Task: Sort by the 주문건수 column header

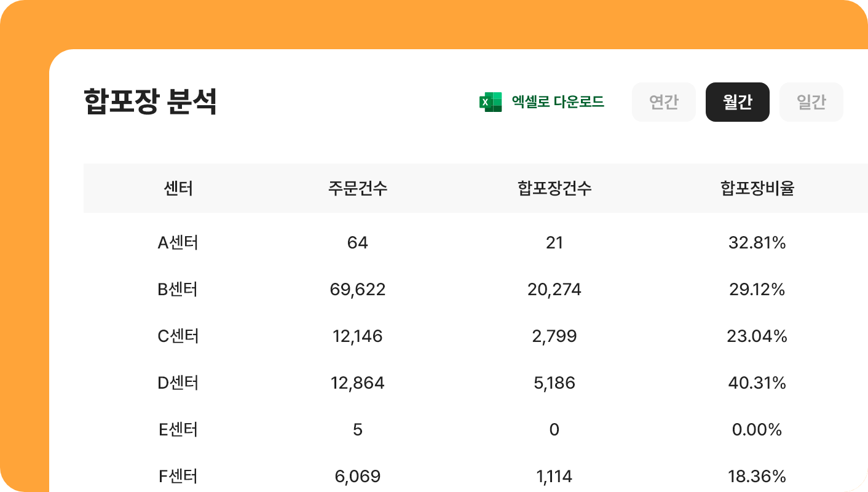Action: click(358, 189)
